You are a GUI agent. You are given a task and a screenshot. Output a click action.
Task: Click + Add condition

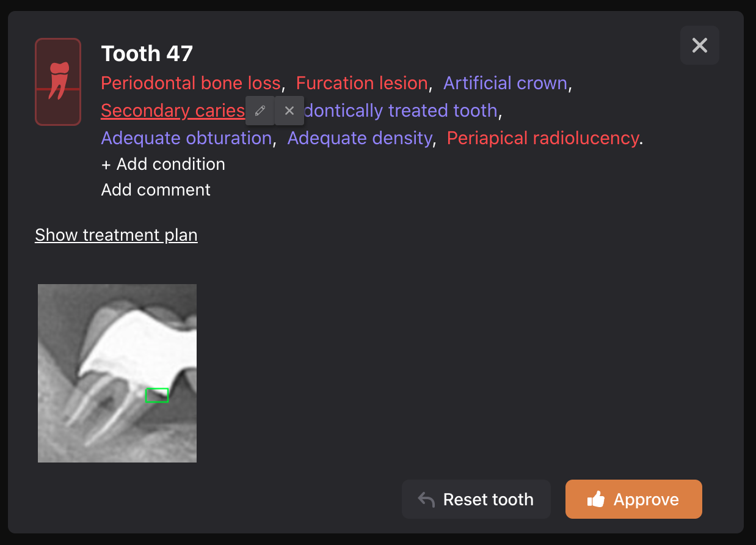coord(163,164)
